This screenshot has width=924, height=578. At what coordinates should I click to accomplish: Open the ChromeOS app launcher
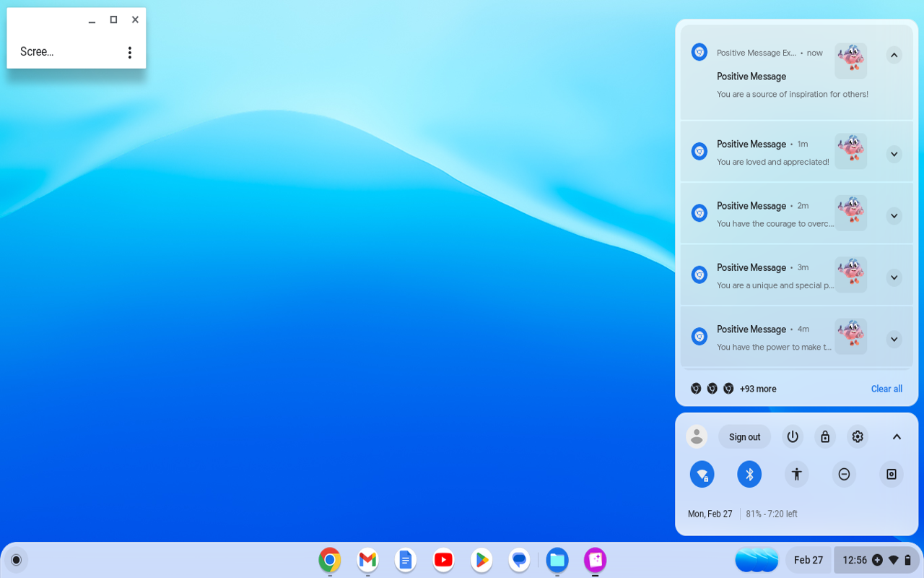16,560
